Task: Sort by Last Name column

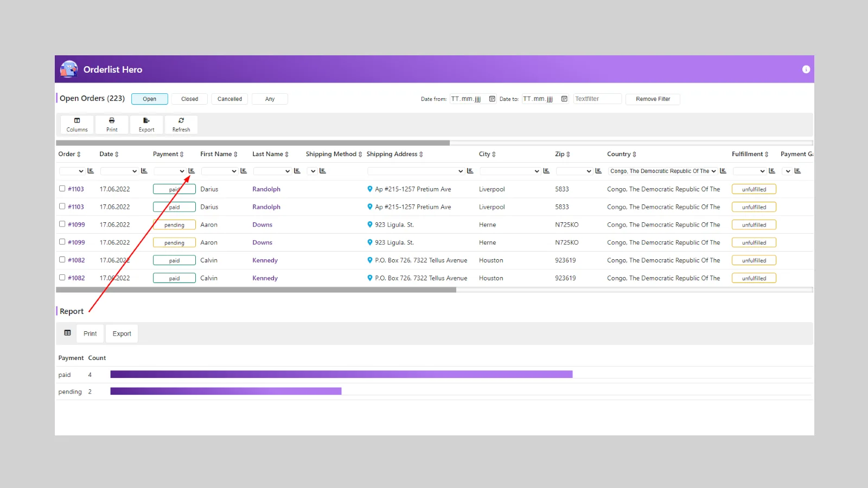Action: [270, 154]
